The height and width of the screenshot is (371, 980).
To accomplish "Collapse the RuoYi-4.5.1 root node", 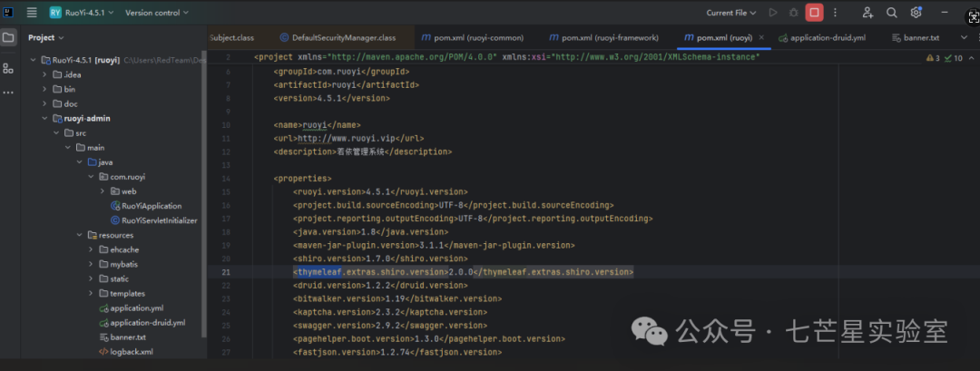I will [34, 60].
